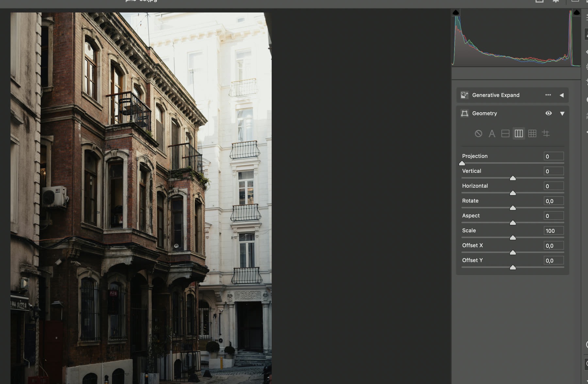Click the RGB histogram graph
Viewport: 588px width, 384px height.
click(x=516, y=38)
